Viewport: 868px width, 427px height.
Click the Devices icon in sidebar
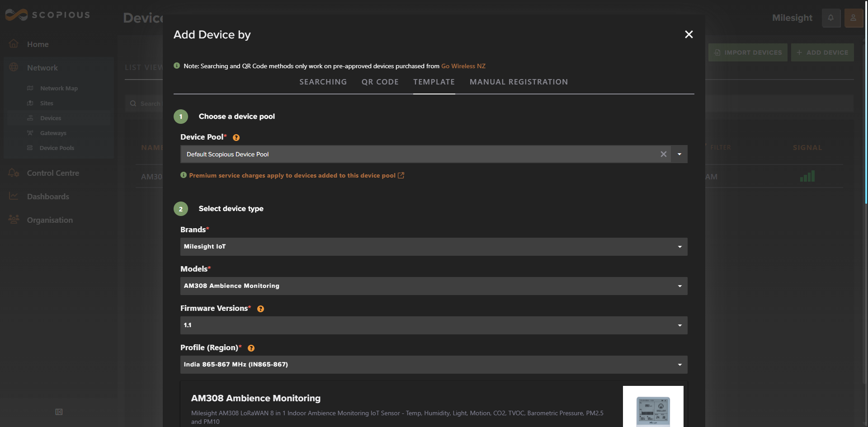tap(30, 118)
